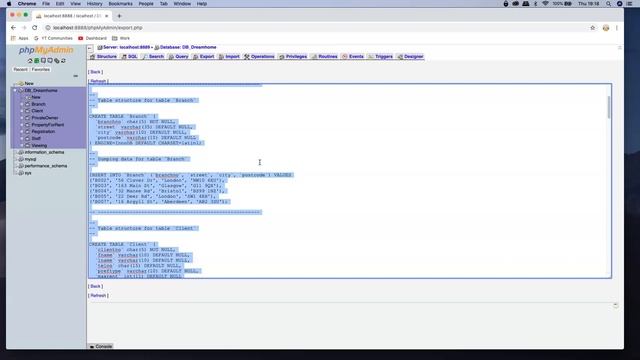Click the phpMyAdmin home icon
640x360 pixels.
click(30, 61)
